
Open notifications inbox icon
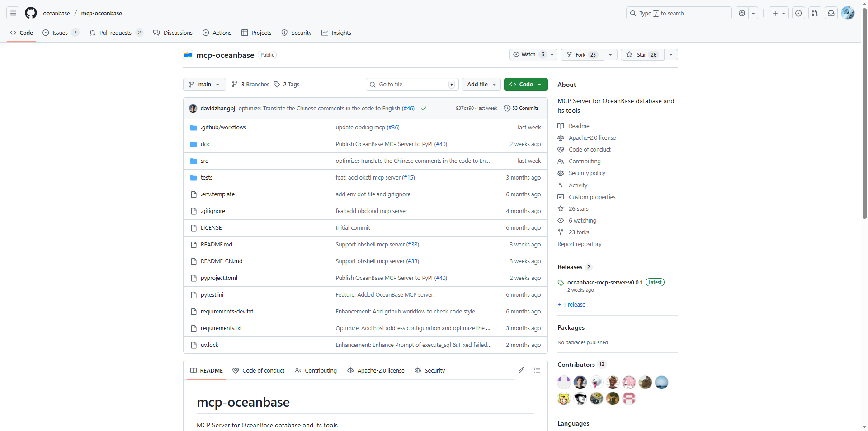831,13
